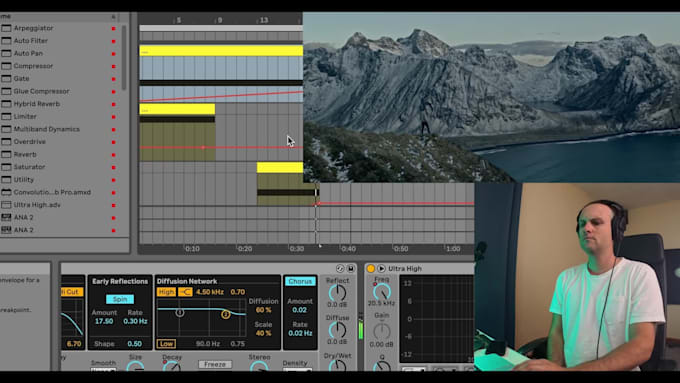Click the 90.0 Hz low filter value

click(208, 344)
